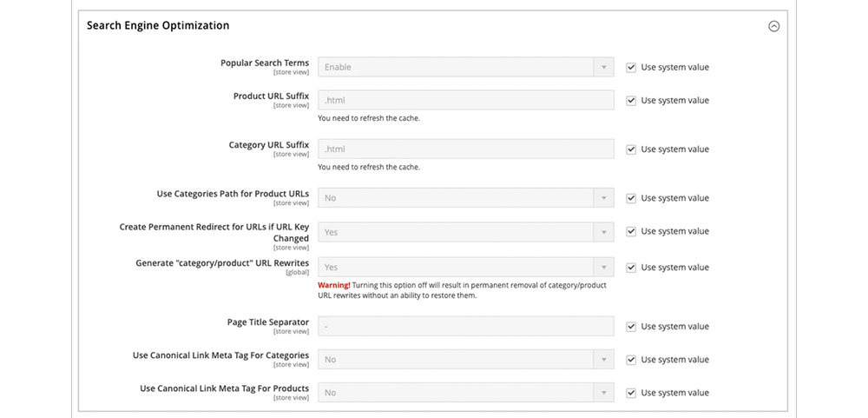The image size is (868, 418).
Task: Collapse the Search Engine Optimization section
Action: coord(774,26)
